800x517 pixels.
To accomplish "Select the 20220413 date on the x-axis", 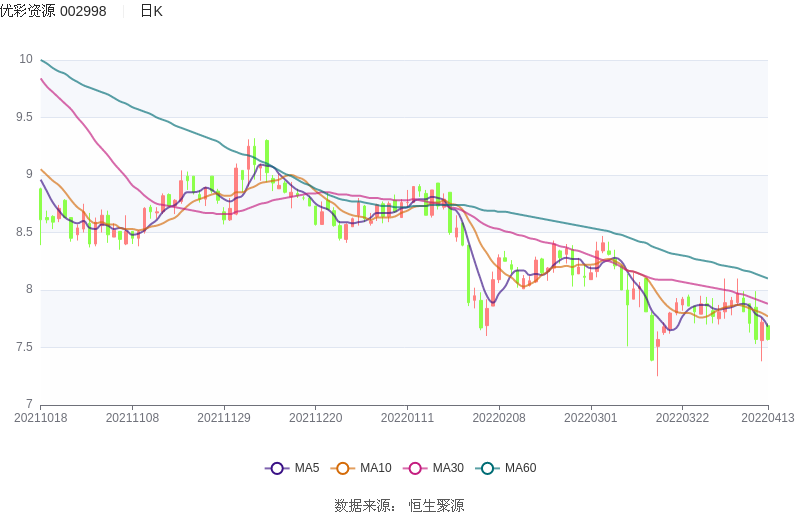I will 768,418.
